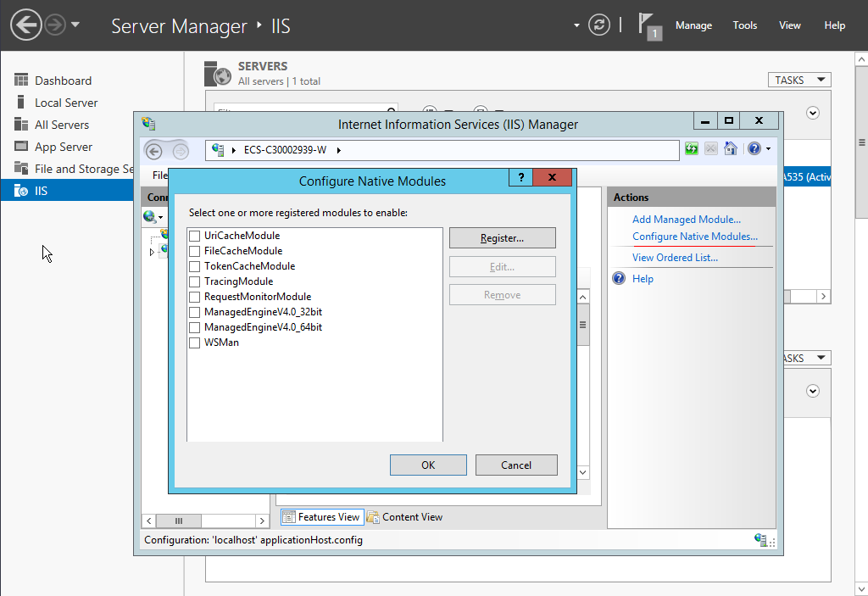Click the Server Manager forward arrow button
This screenshot has height=596, width=868.
(x=55, y=25)
